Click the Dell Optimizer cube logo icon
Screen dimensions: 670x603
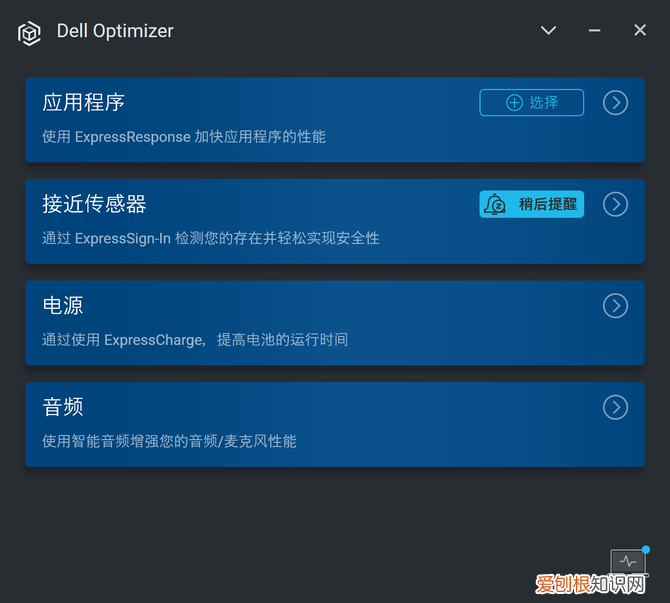coord(29,33)
